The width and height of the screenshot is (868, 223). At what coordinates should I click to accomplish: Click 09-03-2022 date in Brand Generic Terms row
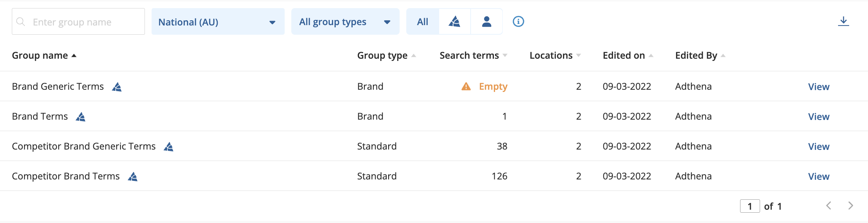click(x=627, y=86)
